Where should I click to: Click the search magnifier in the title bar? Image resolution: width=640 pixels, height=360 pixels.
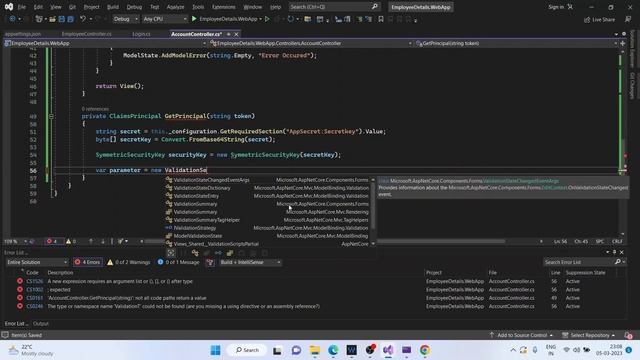(374, 7)
